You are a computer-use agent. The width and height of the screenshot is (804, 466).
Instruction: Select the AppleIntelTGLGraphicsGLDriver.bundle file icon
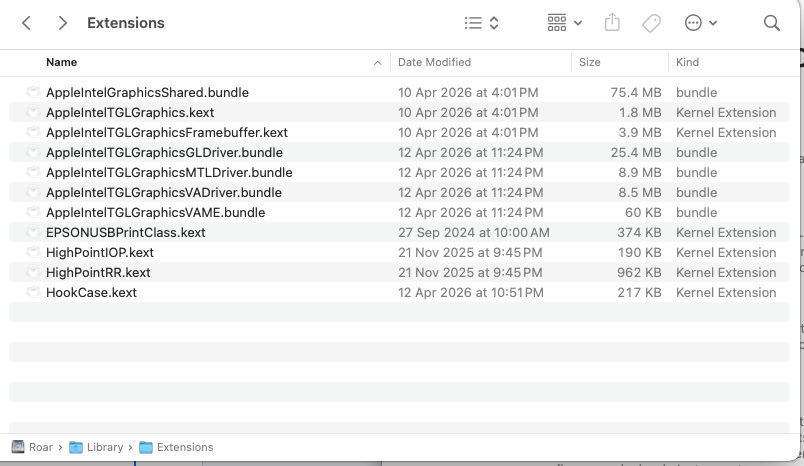tap(33, 152)
